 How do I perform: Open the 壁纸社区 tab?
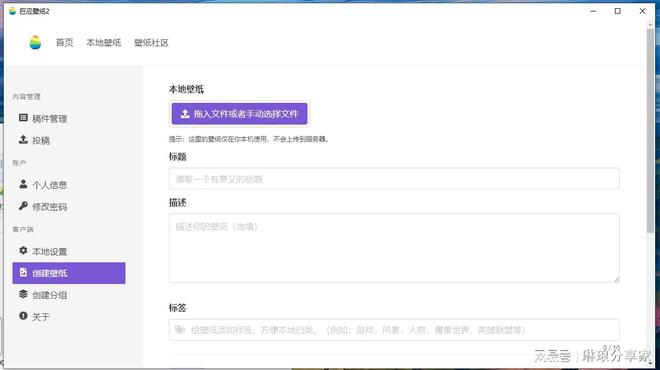click(151, 43)
